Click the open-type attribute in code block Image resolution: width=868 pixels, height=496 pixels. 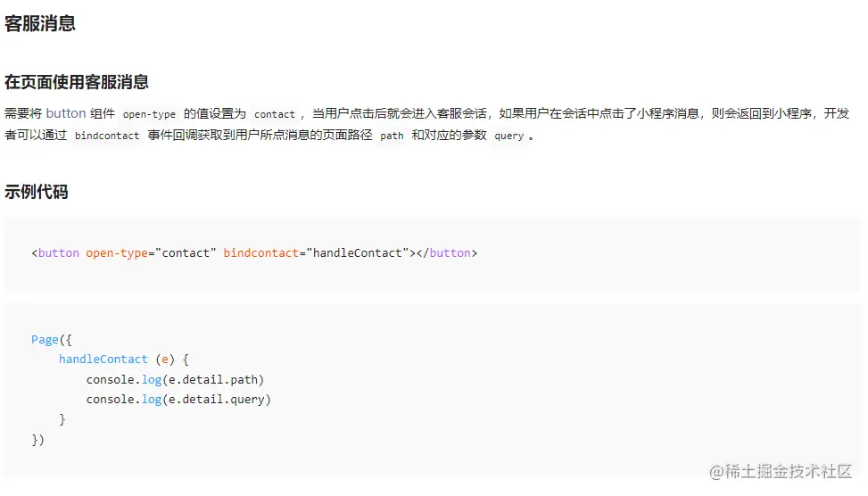(x=117, y=253)
